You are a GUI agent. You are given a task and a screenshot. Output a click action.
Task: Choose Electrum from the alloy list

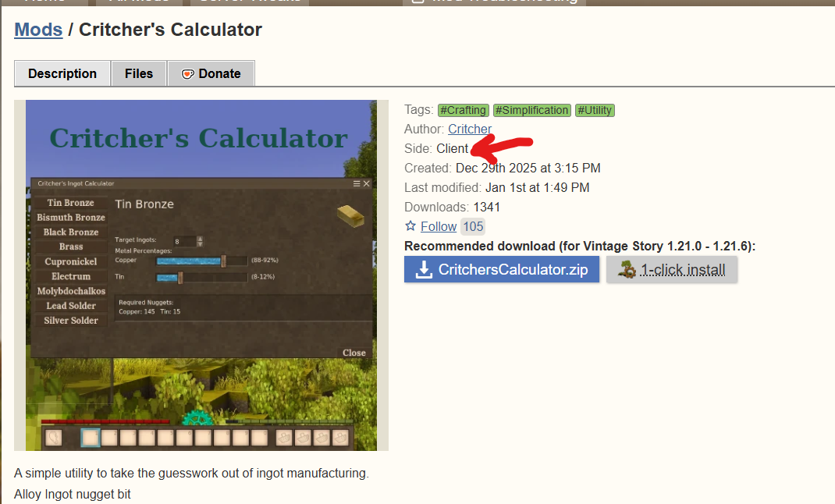[71, 276]
